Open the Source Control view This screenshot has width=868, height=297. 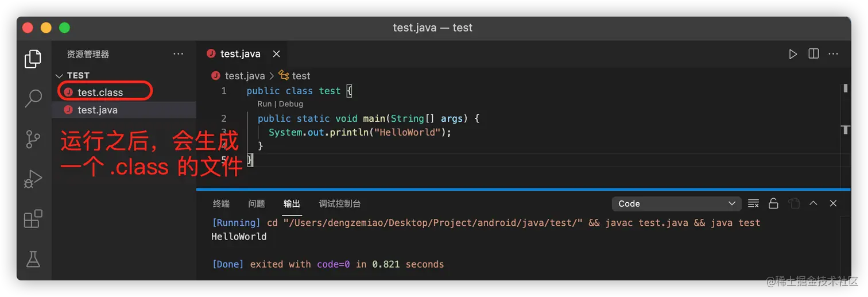pos(33,139)
